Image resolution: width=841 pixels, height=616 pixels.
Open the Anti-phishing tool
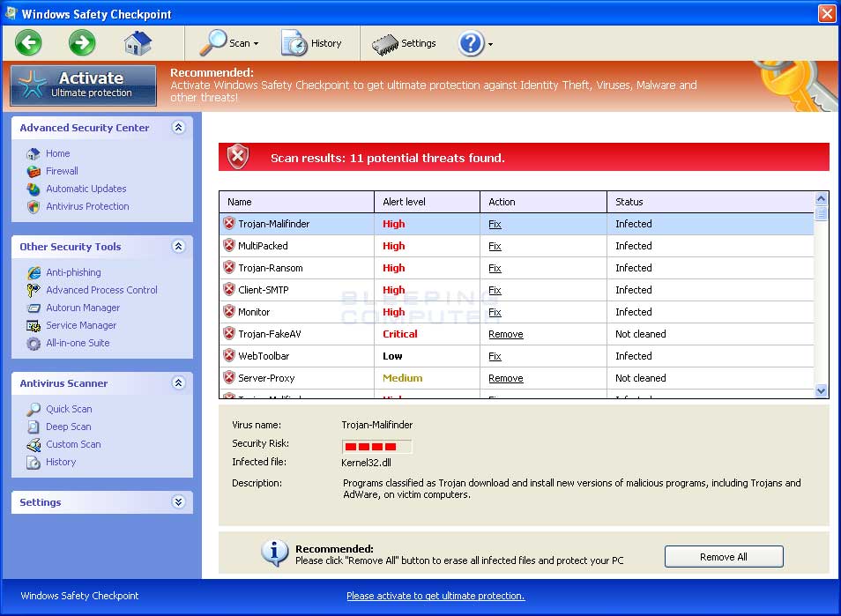click(x=73, y=272)
